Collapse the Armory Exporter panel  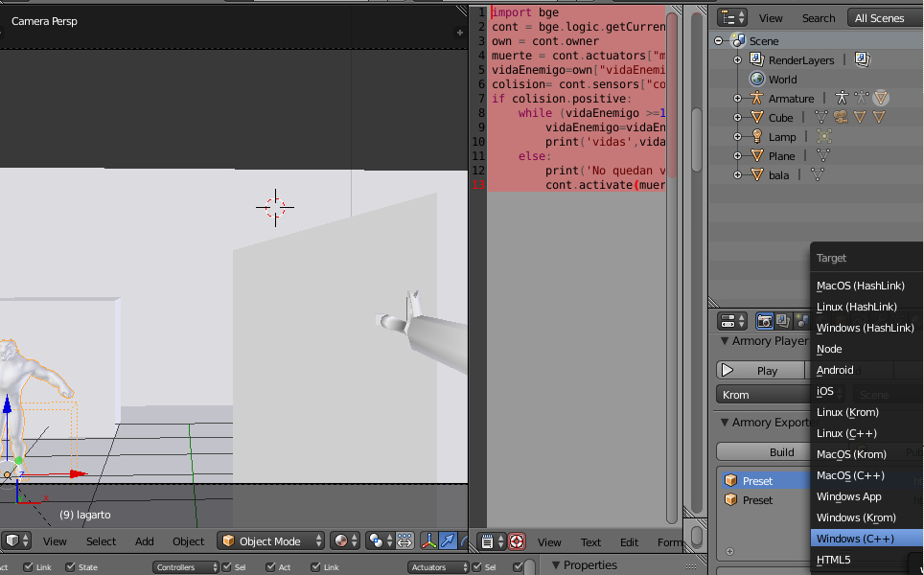tap(725, 422)
